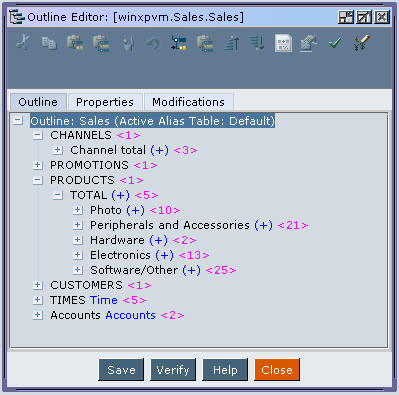Click the Copy toolbar icon
Screen dimensions: 399x395
coord(49,43)
